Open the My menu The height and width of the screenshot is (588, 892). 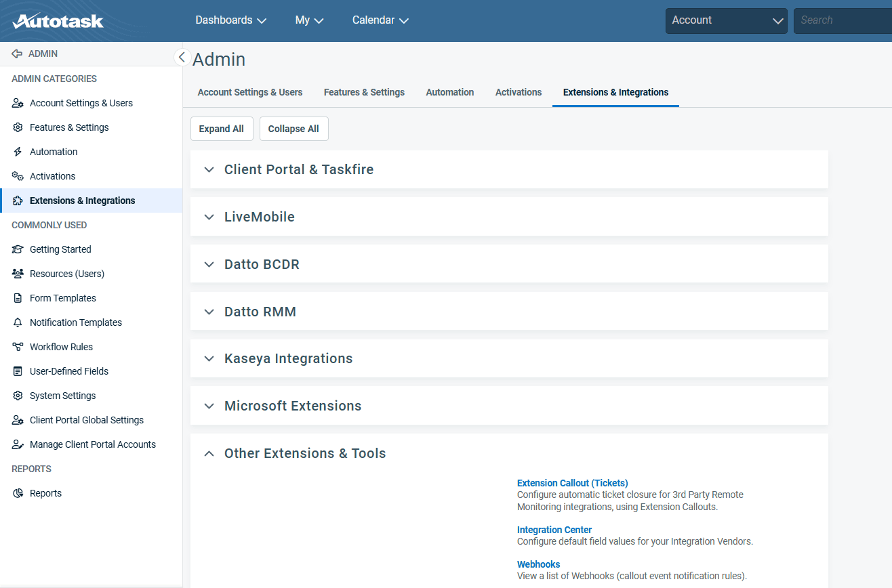309,20
